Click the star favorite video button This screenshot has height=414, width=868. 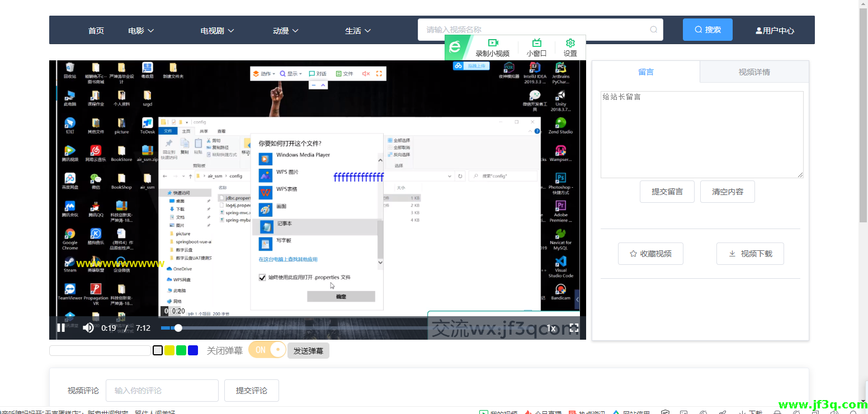650,254
